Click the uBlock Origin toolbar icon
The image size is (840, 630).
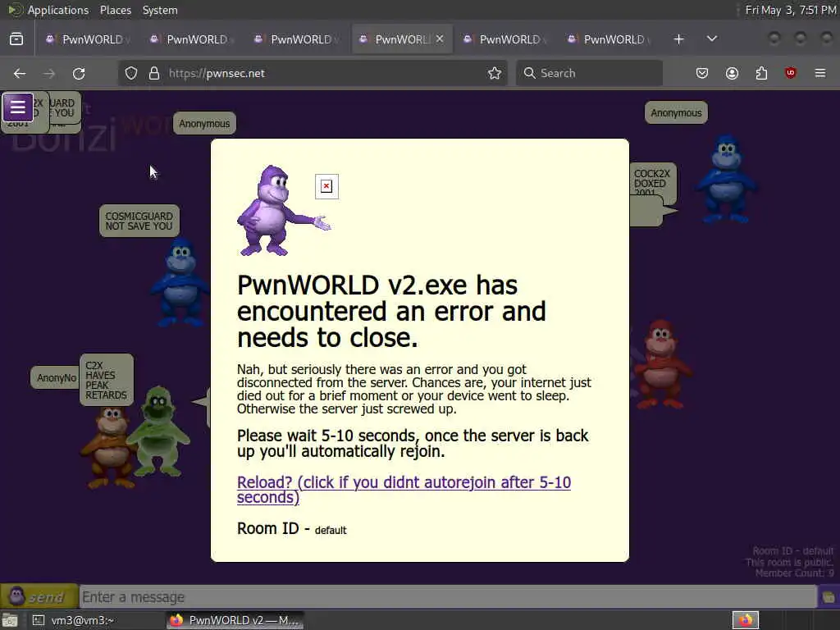(x=791, y=73)
